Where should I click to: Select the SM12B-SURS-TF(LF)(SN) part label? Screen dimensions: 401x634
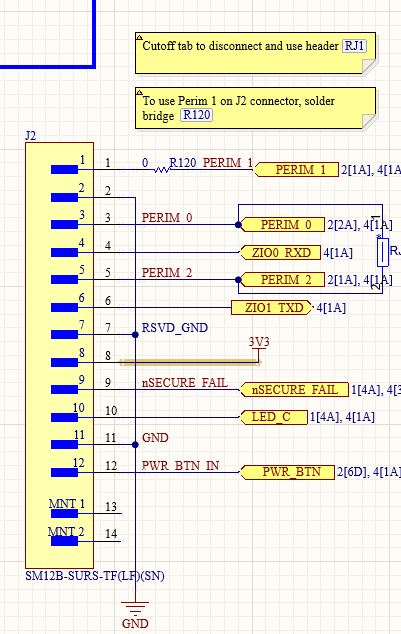click(95, 576)
